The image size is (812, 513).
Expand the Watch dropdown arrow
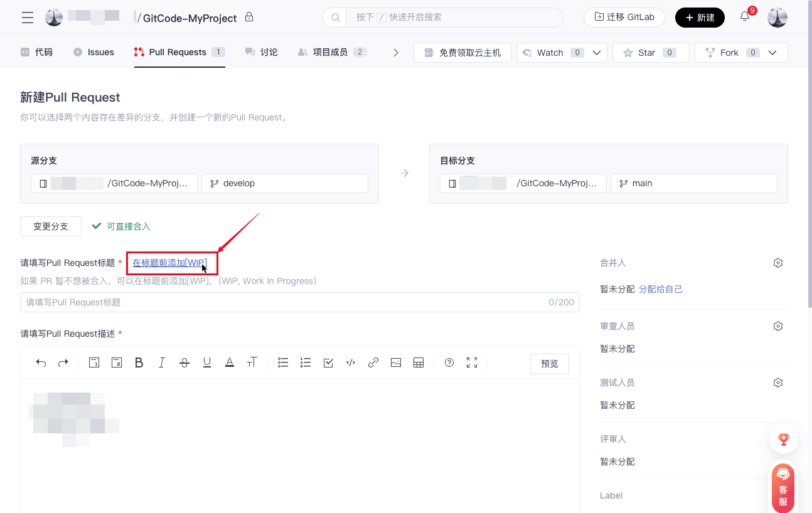(597, 53)
